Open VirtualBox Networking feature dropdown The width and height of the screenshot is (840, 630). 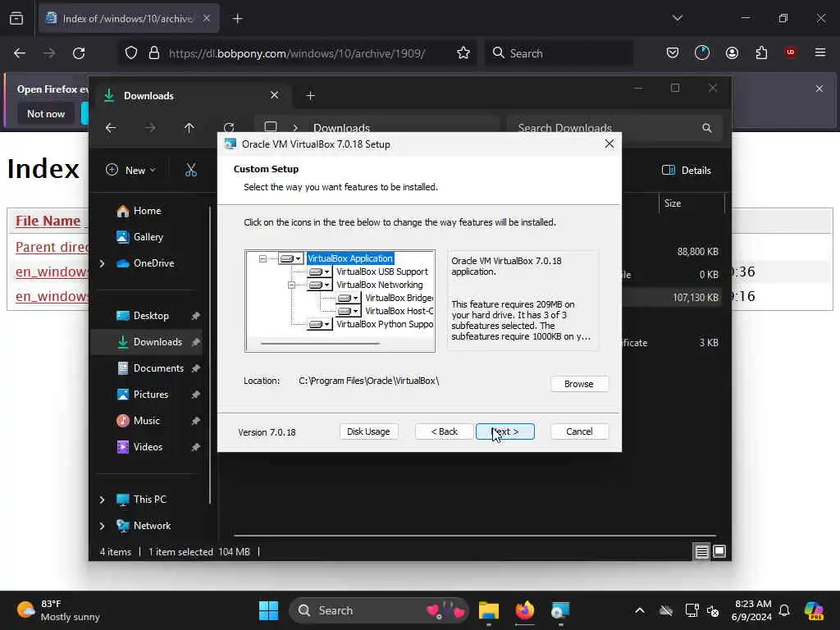tap(319, 285)
